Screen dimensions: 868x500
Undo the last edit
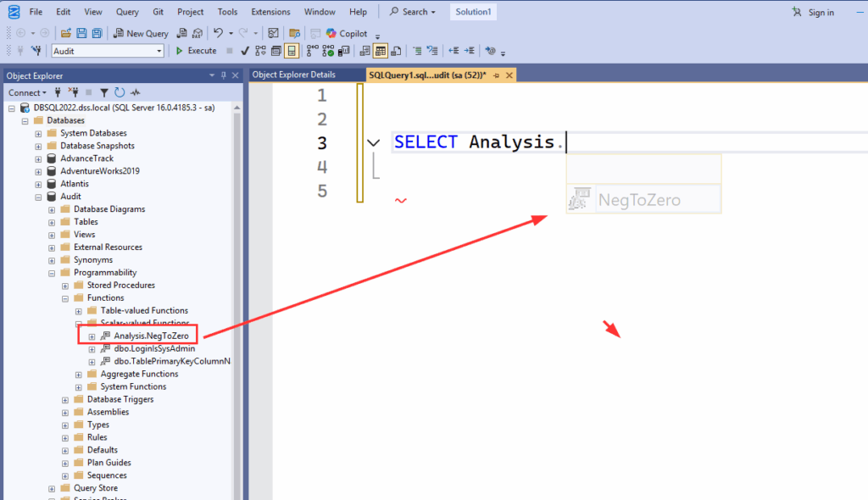click(x=218, y=33)
